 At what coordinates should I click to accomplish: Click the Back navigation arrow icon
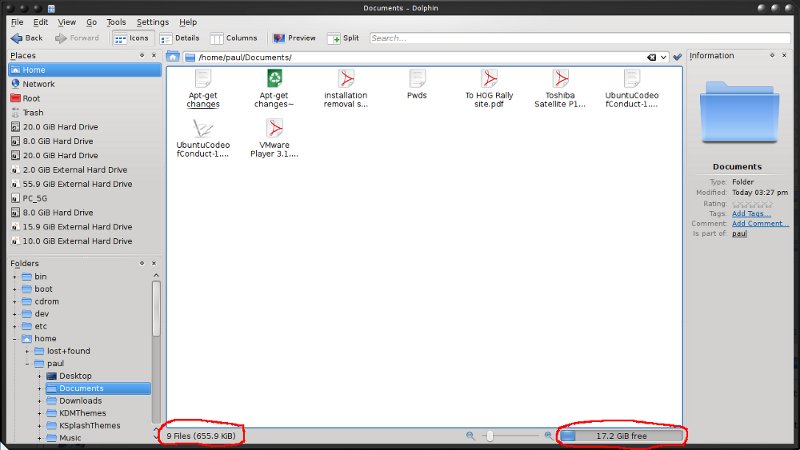click(x=16, y=38)
